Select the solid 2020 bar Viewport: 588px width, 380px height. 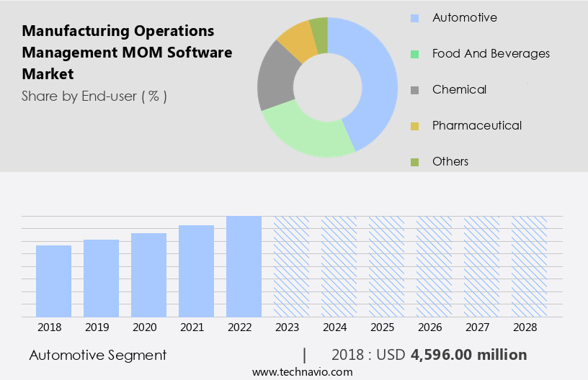148,275
